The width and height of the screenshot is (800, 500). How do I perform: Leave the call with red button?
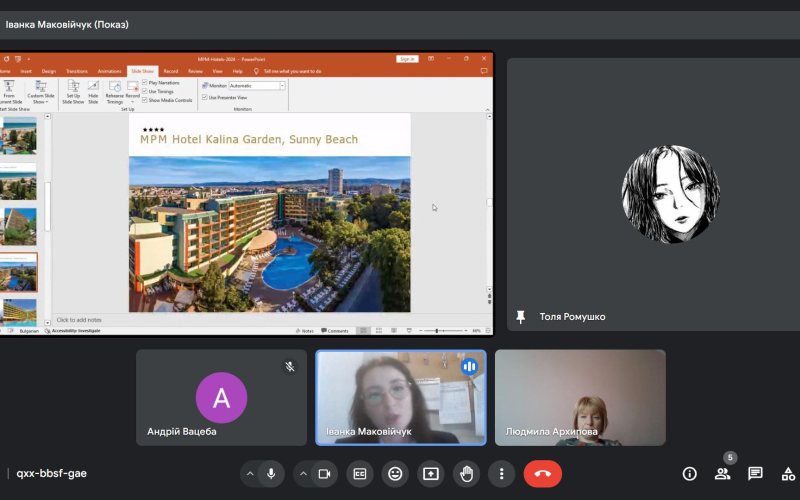543,474
